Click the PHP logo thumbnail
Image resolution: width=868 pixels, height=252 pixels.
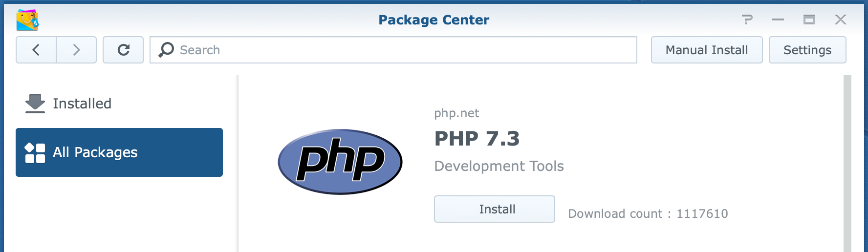(x=340, y=162)
